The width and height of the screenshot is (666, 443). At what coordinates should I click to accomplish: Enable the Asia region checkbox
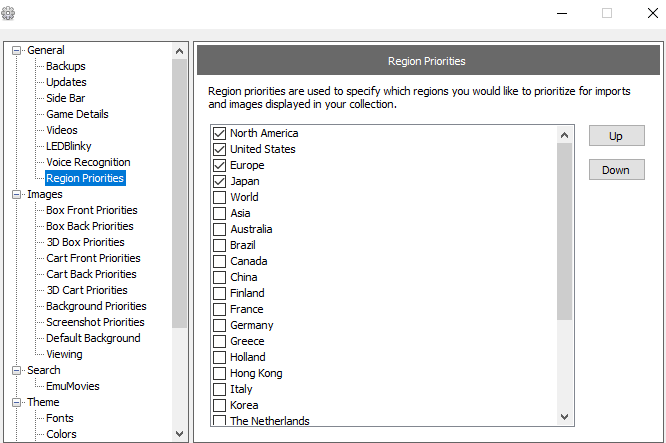coord(219,213)
